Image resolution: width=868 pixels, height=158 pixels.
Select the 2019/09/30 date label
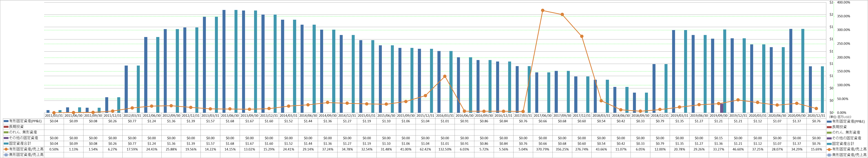tap(718, 115)
